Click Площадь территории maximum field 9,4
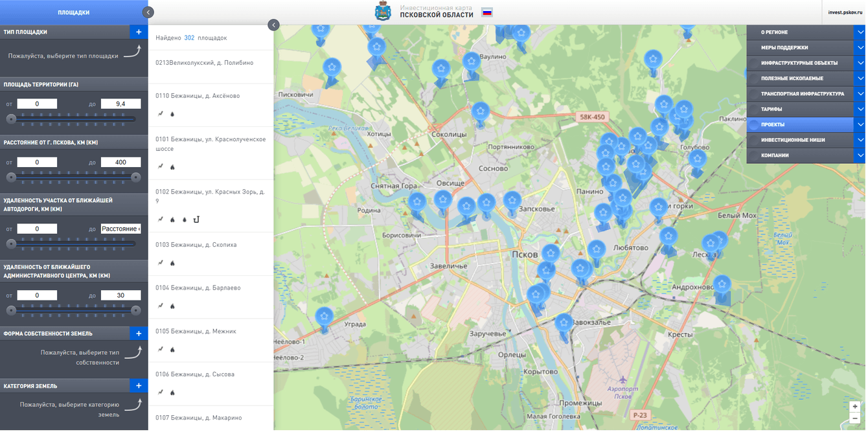 tap(120, 104)
